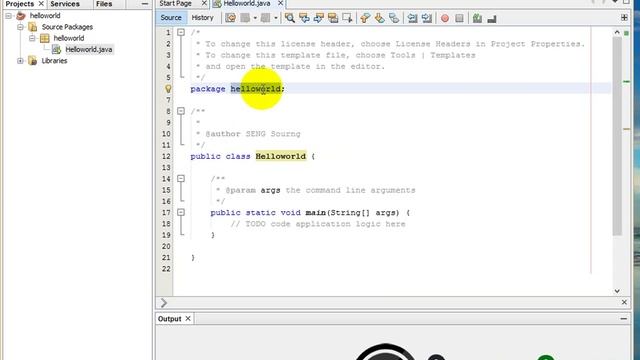The height and width of the screenshot is (360, 640).
Task: Close the Output tab
Action: (188, 318)
